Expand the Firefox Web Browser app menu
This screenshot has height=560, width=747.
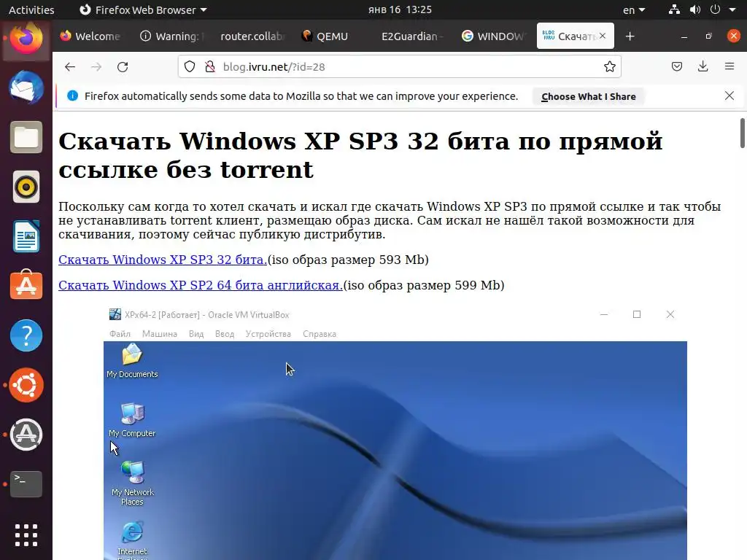coord(143,9)
